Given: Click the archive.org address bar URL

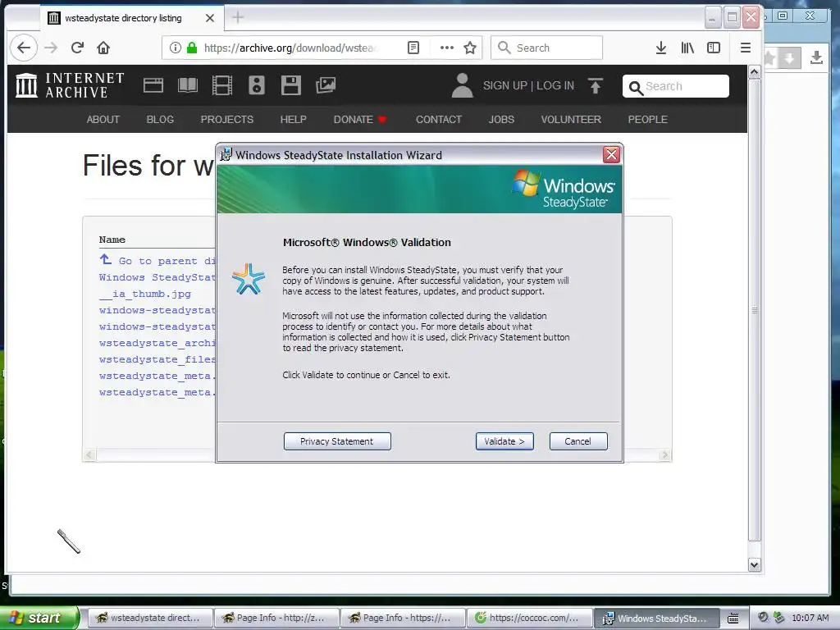Looking at the screenshot, I should click(x=290, y=48).
